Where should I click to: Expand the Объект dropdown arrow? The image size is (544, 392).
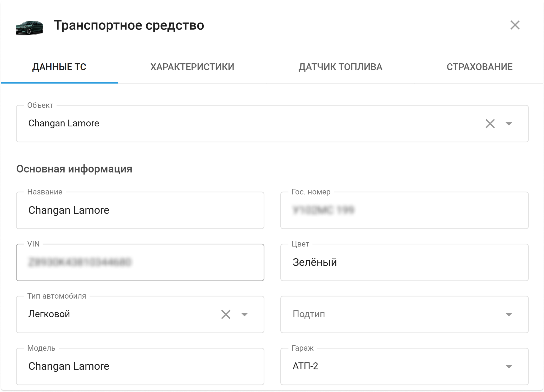click(509, 124)
